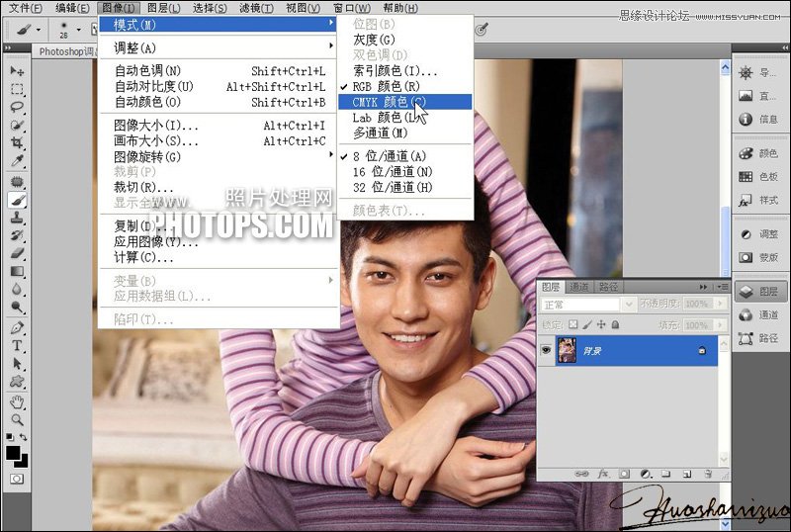The width and height of the screenshot is (791, 532).
Task: Create a new layer
Action: [x=687, y=474]
